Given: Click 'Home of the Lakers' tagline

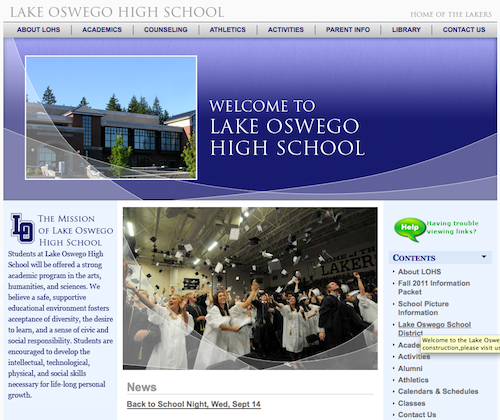Looking at the screenshot, I should tap(451, 14).
